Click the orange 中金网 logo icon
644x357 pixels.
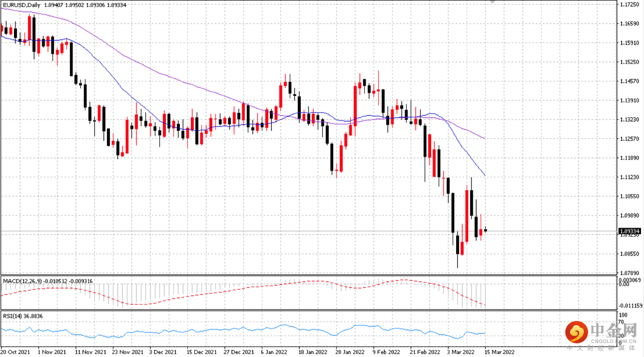pos(577,332)
